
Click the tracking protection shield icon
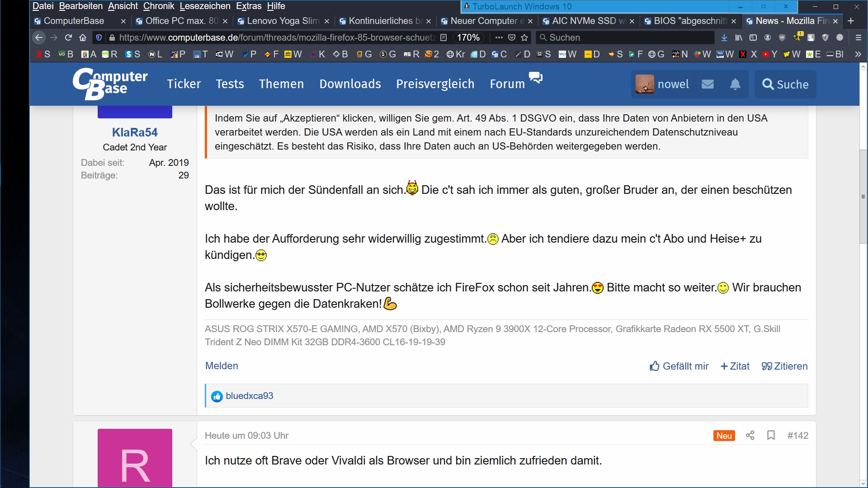click(x=99, y=38)
